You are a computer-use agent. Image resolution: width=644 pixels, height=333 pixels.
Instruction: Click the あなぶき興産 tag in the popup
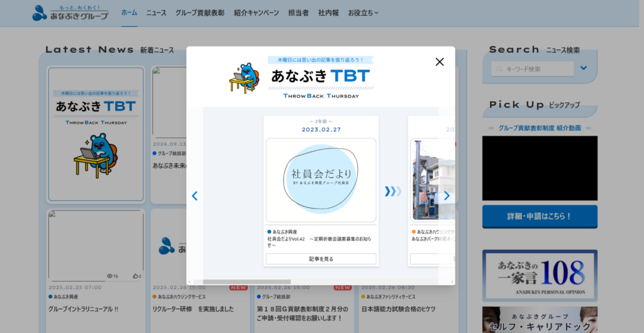(282, 232)
